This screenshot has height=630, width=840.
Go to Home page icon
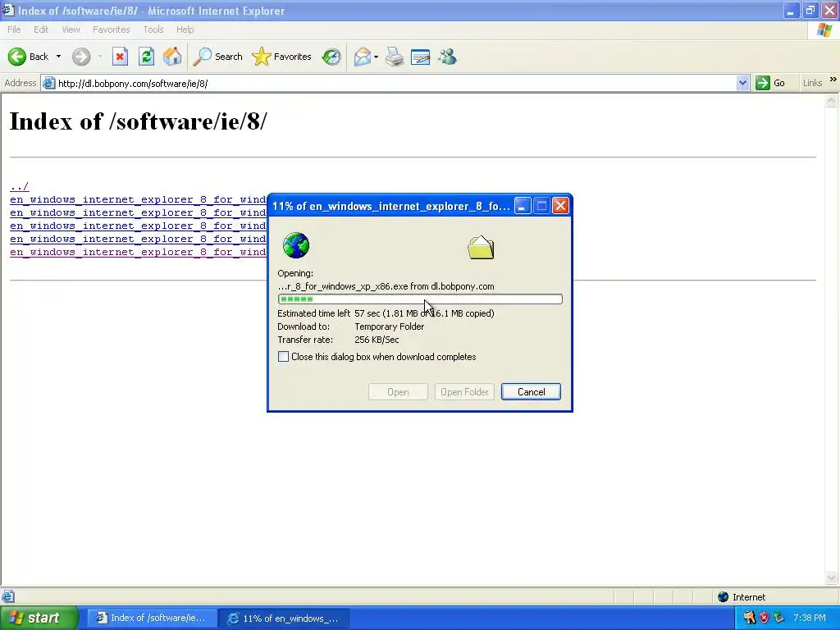point(172,57)
